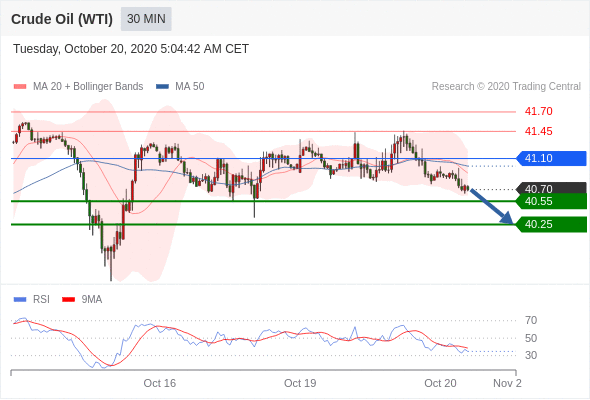
Task: Click the green 40.55 support tag
Action: [551, 201]
